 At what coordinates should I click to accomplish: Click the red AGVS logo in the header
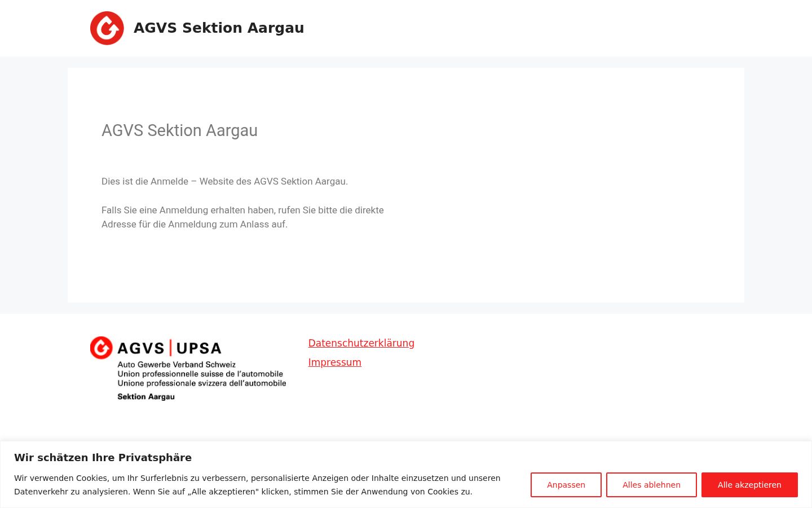point(107,28)
